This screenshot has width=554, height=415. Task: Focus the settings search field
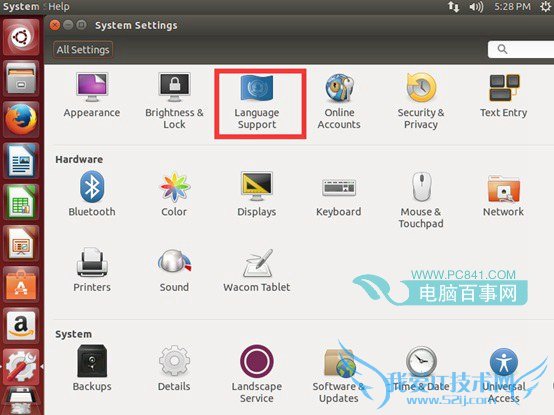tap(520, 49)
